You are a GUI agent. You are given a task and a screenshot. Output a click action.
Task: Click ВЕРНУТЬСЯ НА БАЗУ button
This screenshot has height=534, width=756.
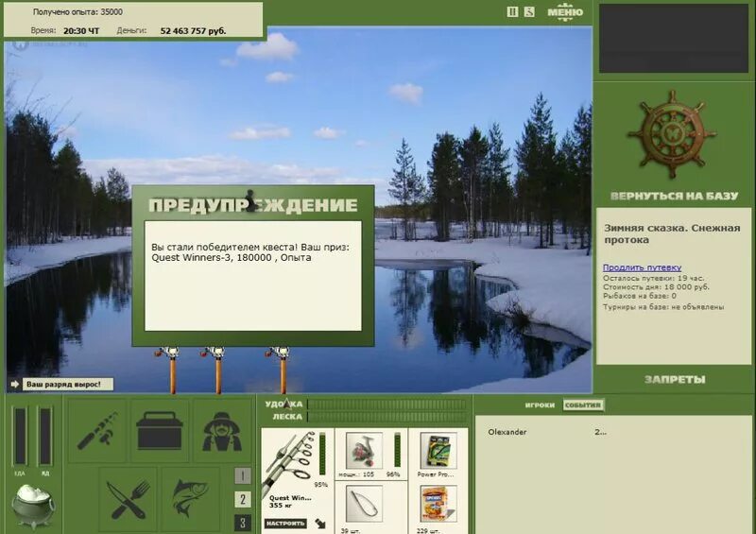tap(674, 196)
